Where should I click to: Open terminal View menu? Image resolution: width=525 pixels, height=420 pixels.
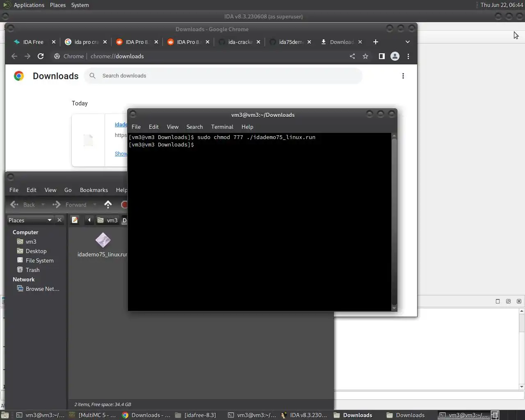click(x=173, y=127)
